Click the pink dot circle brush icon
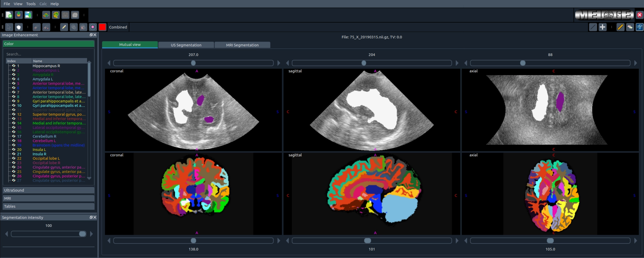644x258 pixels. point(93,27)
